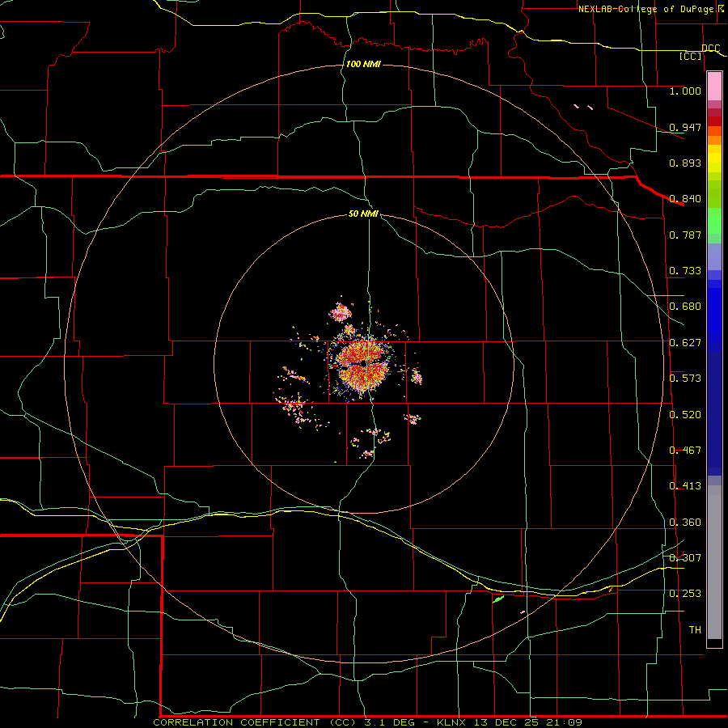The width and height of the screenshot is (728, 728).
Task: Click the 0.680 value on the scale
Action: (685, 307)
